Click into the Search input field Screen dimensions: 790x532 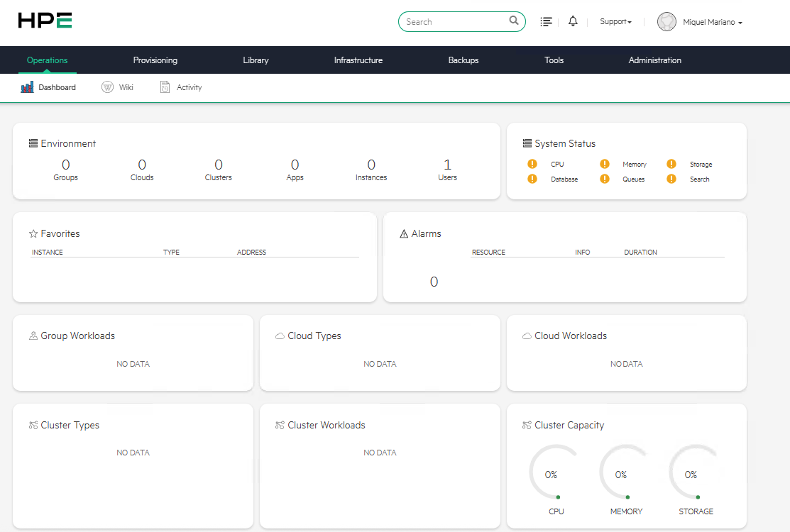click(x=458, y=21)
